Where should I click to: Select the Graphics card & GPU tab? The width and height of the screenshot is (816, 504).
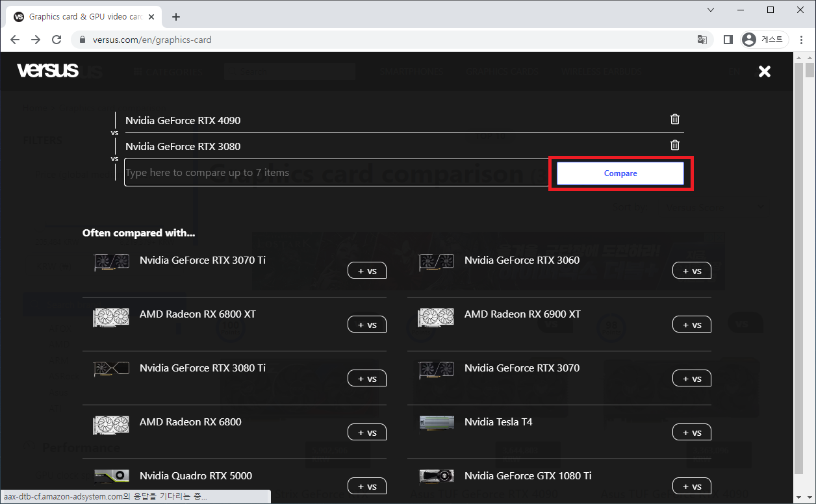[85, 17]
